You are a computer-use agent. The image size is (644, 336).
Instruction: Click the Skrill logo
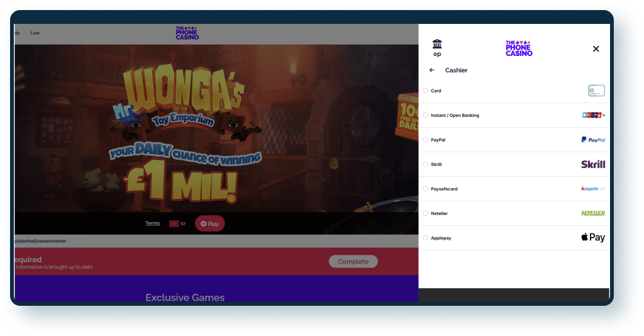[x=593, y=164]
